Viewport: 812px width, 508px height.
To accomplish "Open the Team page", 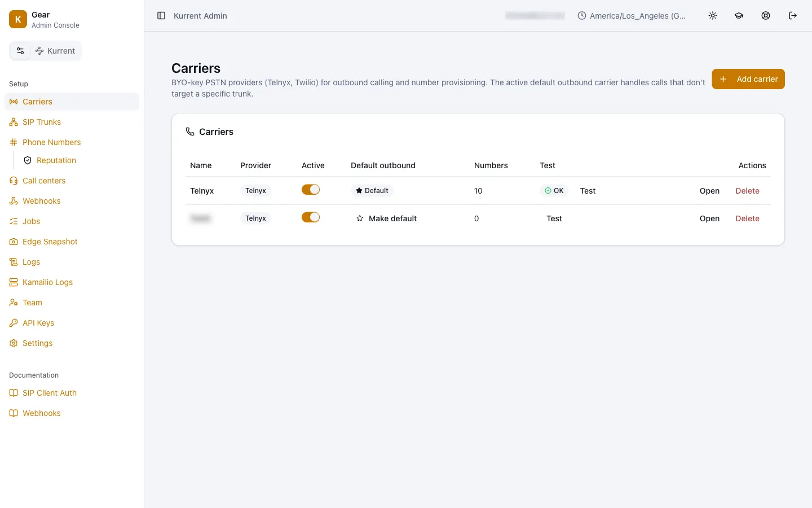I will pyautogui.click(x=72, y=303).
